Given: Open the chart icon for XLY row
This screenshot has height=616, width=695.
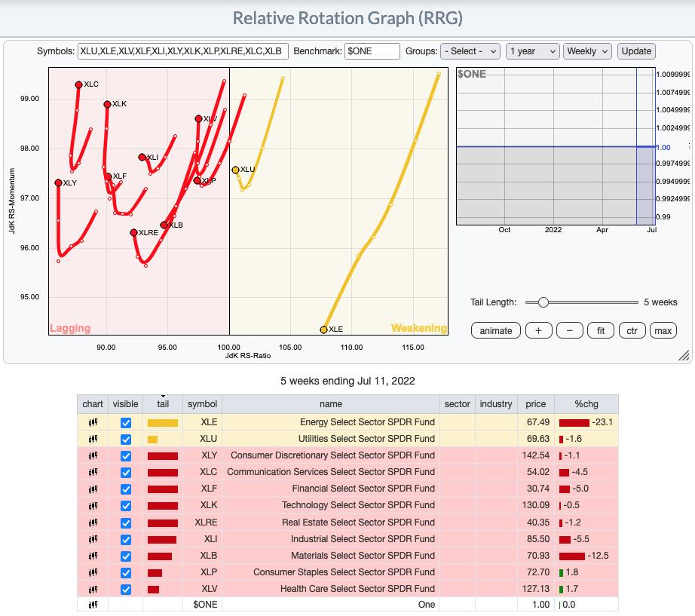Looking at the screenshot, I should point(93,455).
